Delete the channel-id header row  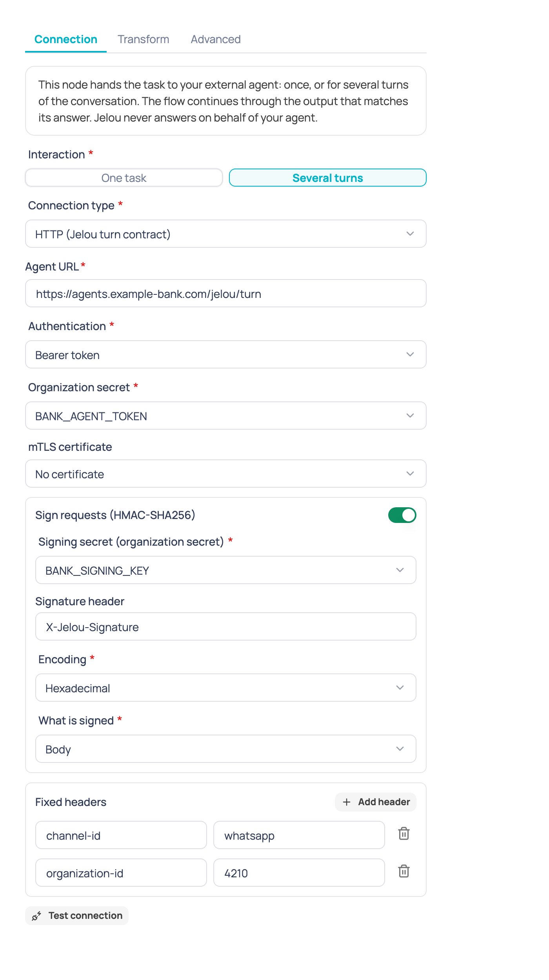pos(404,833)
